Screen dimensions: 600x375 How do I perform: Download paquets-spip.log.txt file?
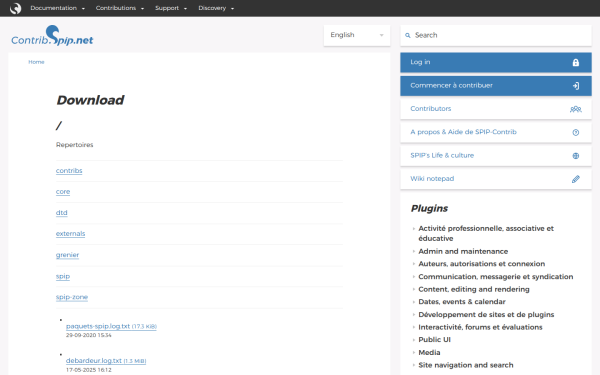111,326
